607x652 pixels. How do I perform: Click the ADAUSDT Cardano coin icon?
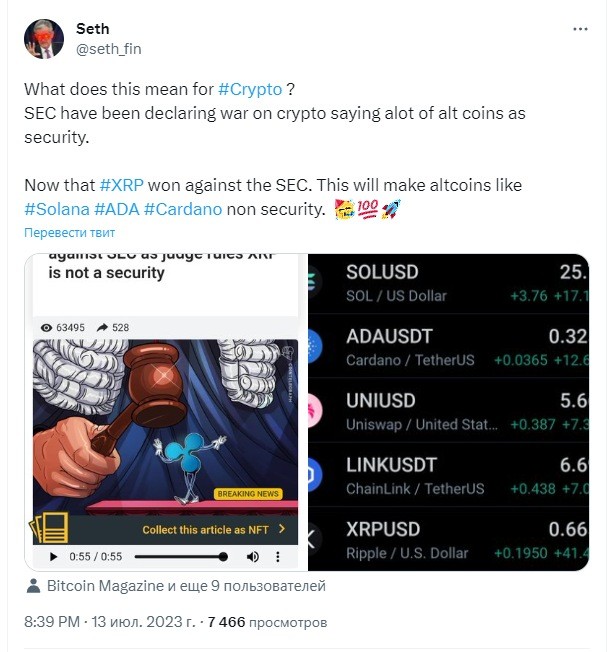315,346
